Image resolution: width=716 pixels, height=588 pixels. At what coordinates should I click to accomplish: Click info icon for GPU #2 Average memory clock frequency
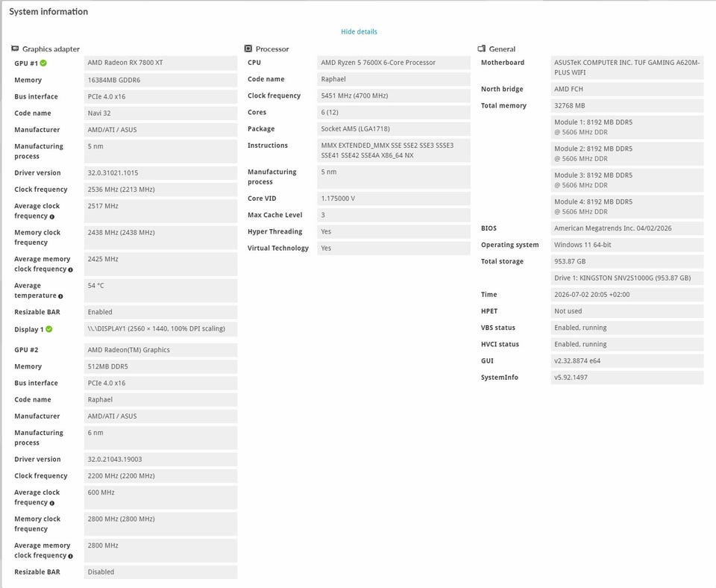click(70, 556)
